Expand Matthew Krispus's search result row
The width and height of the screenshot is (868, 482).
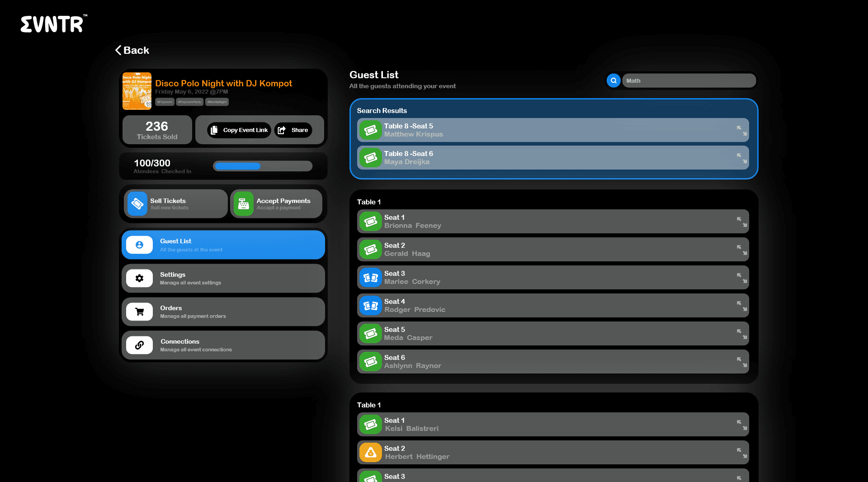pos(741,130)
